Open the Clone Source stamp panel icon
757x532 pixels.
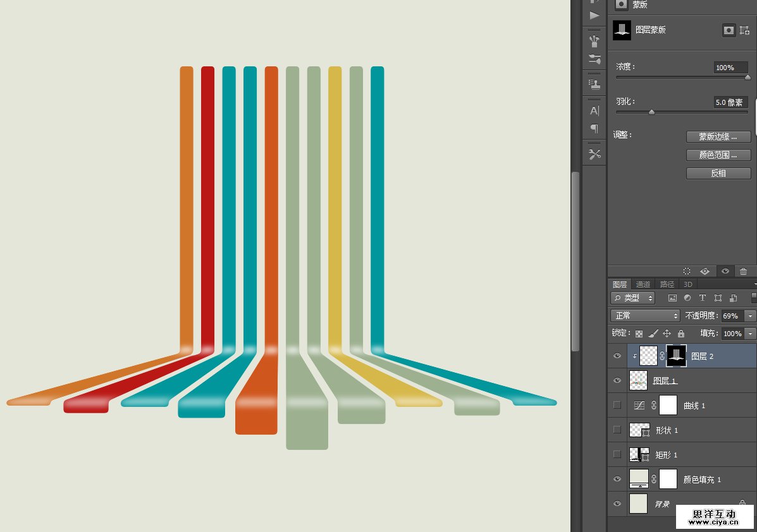(x=594, y=85)
